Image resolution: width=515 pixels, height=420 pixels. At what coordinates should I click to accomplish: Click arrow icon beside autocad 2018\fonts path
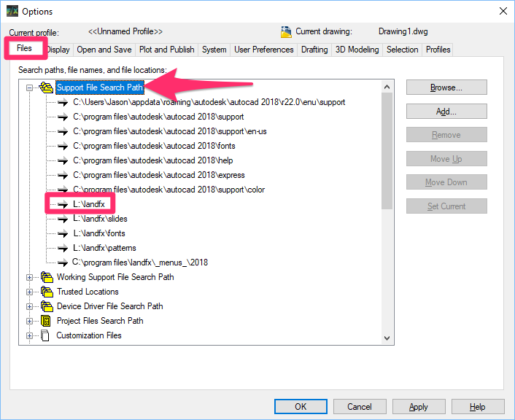coord(63,146)
